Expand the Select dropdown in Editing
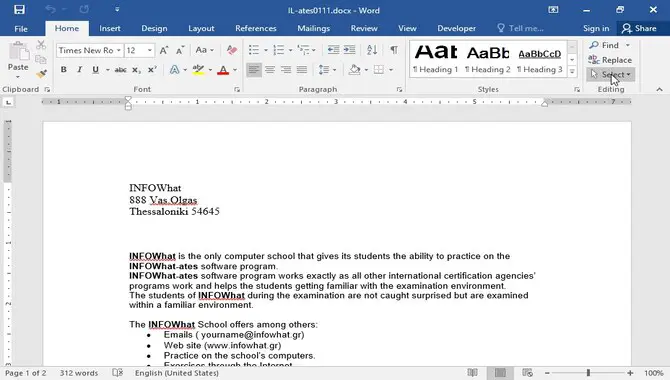Screen dimensions: 670x380 coord(611,74)
